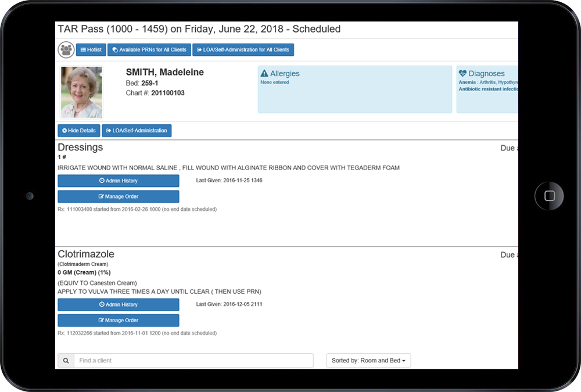
Task: Select the Dressings order heading
Action: [80, 148]
